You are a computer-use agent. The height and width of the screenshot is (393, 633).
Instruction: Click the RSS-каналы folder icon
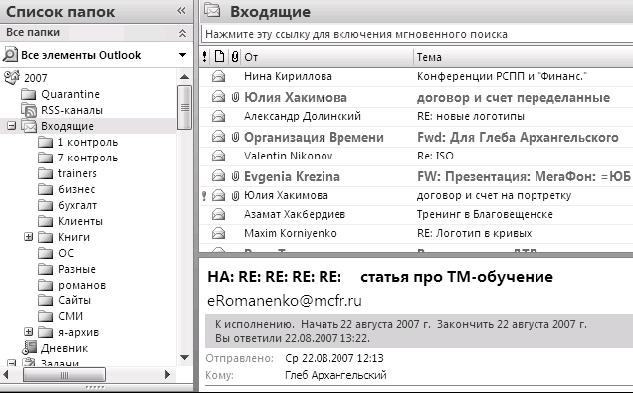29,110
